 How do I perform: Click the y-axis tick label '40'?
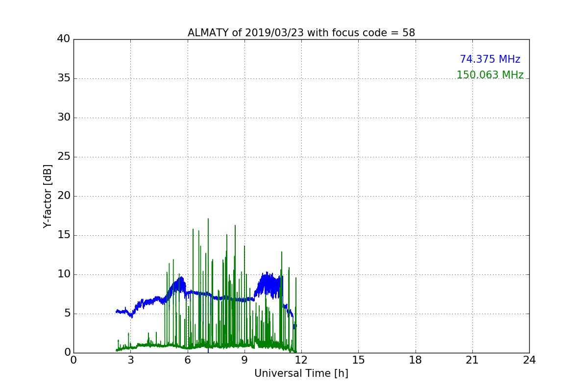(x=64, y=39)
